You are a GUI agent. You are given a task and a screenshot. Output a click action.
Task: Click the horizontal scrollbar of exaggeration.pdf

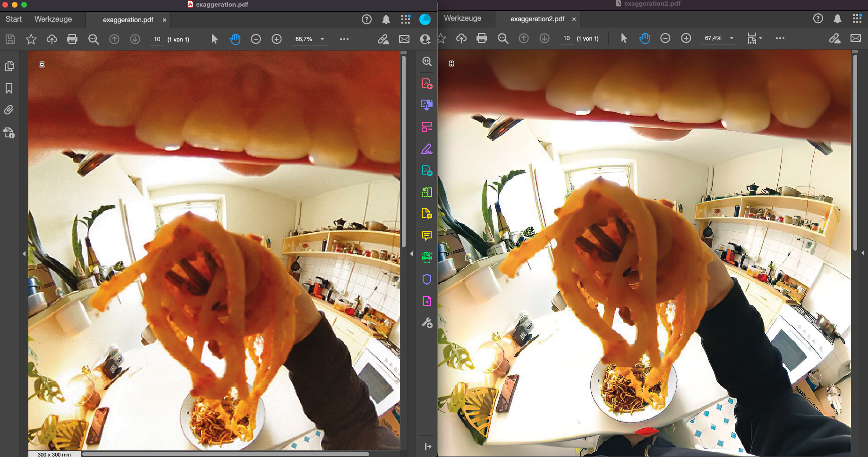226,454
